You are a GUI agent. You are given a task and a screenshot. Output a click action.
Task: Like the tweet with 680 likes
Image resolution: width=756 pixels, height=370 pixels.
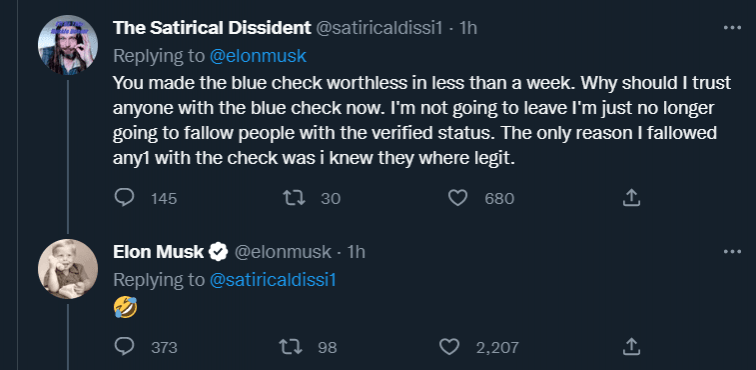click(458, 198)
